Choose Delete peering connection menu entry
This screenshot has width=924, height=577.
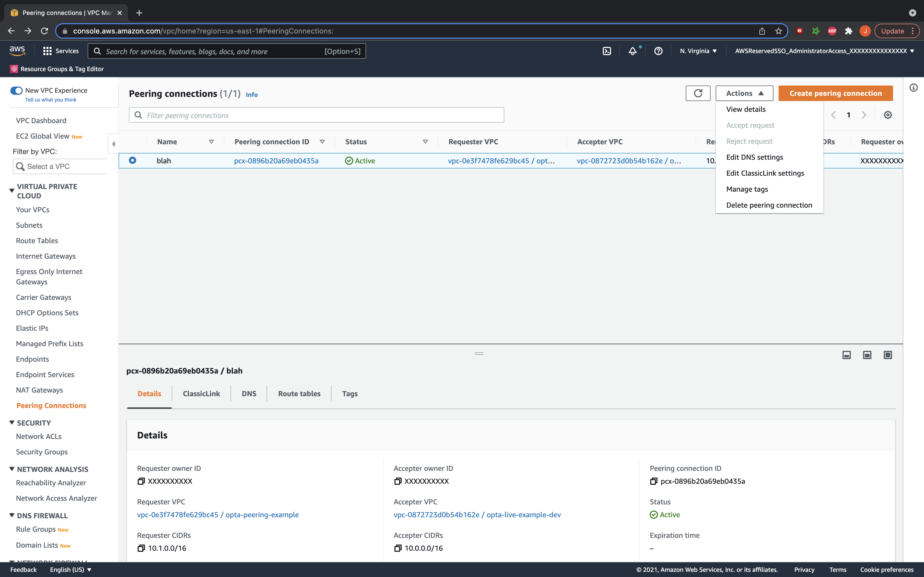click(x=769, y=205)
